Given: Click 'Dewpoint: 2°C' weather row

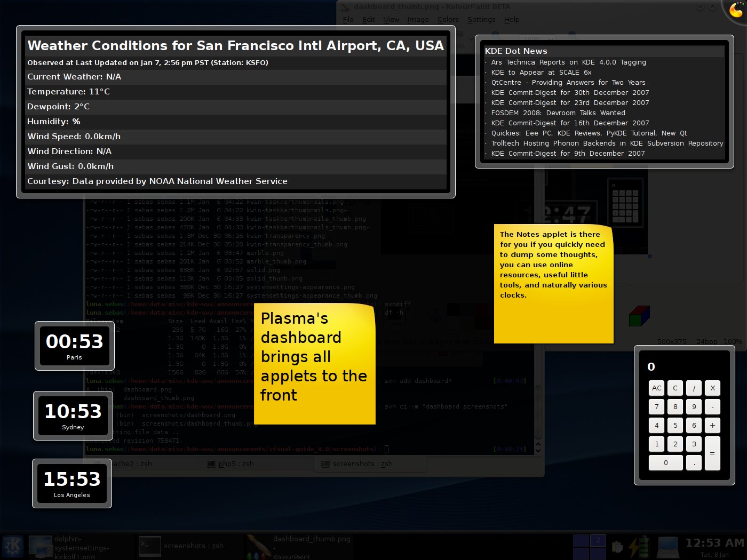Looking at the screenshot, I should pyautogui.click(x=236, y=107).
